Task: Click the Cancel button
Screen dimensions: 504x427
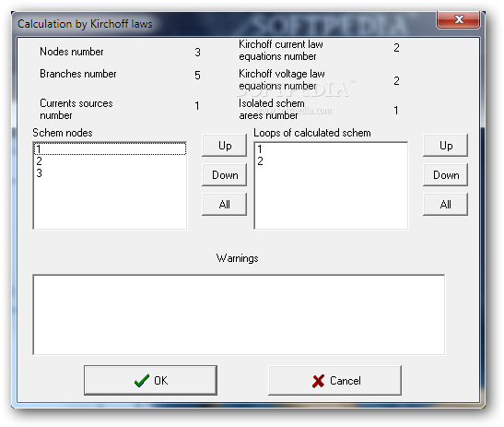Action: (335, 380)
